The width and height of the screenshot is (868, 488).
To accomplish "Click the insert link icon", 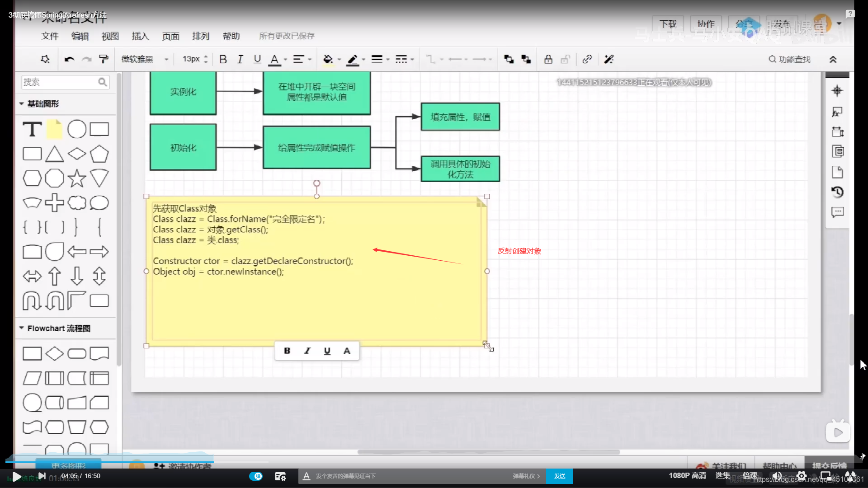I will pyautogui.click(x=587, y=59).
